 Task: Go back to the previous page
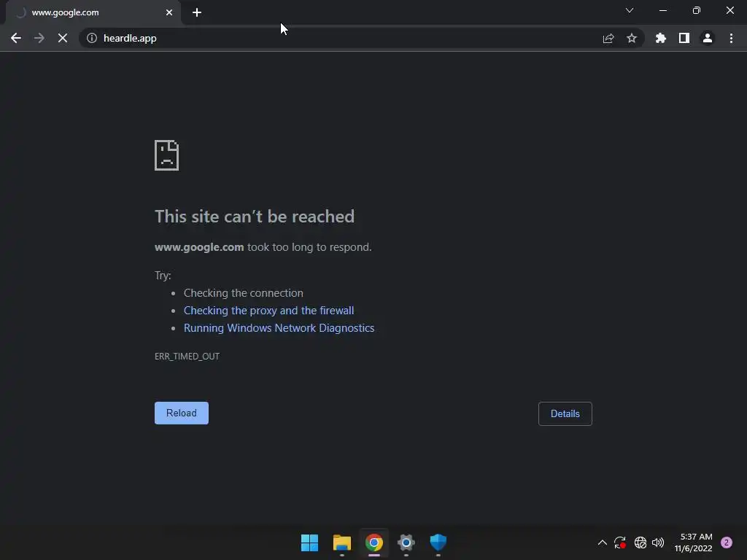[16, 38]
